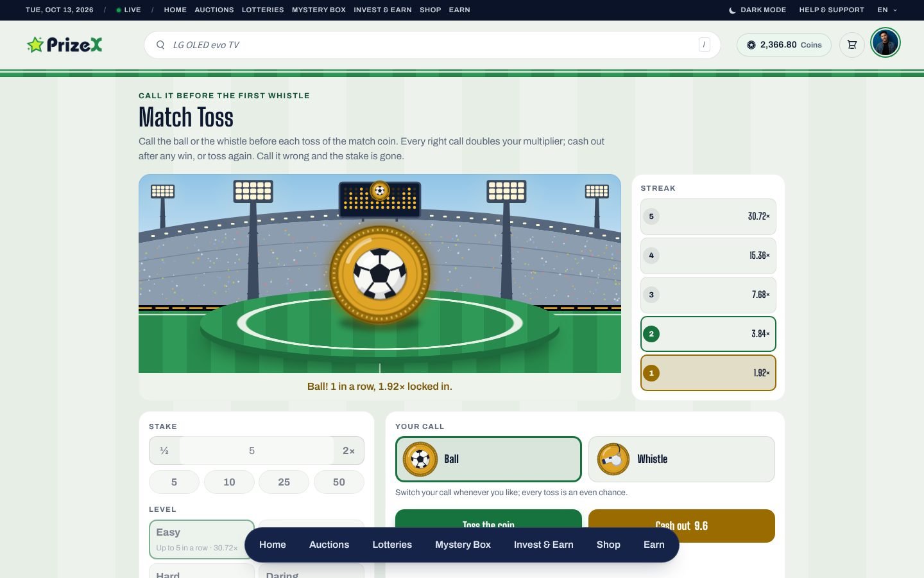Click the search field for LG OLED evo TV

point(432,45)
